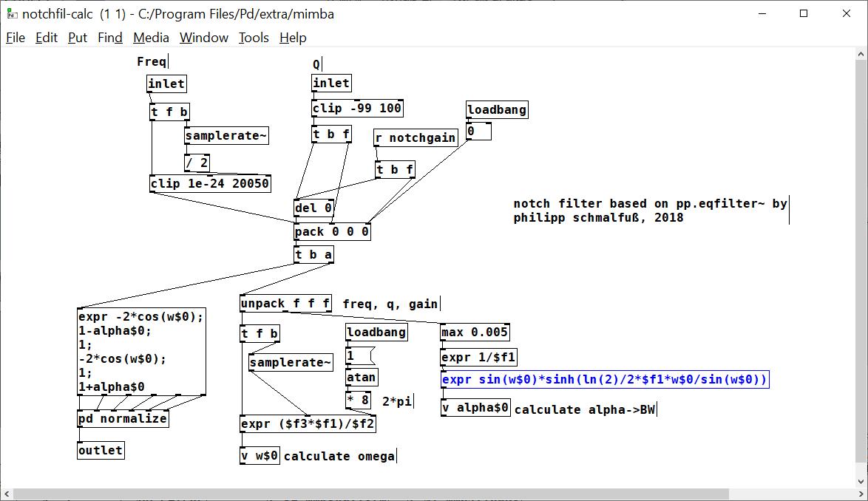Click the Pd app icon in title bar
This screenshot has width=868, height=501.
[x=11, y=13]
